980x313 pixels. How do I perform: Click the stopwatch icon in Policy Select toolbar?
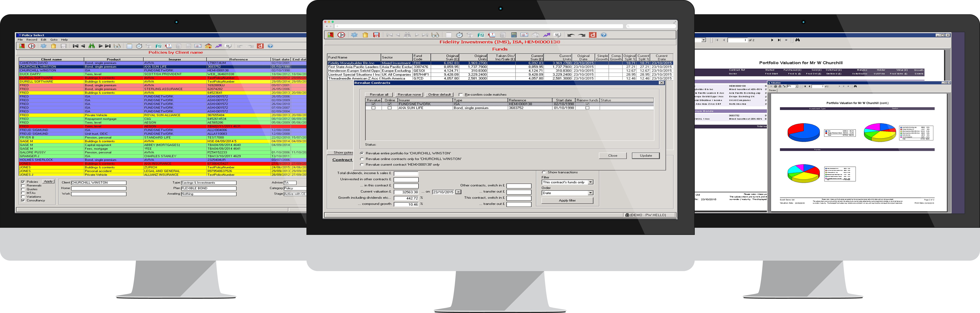click(x=139, y=46)
